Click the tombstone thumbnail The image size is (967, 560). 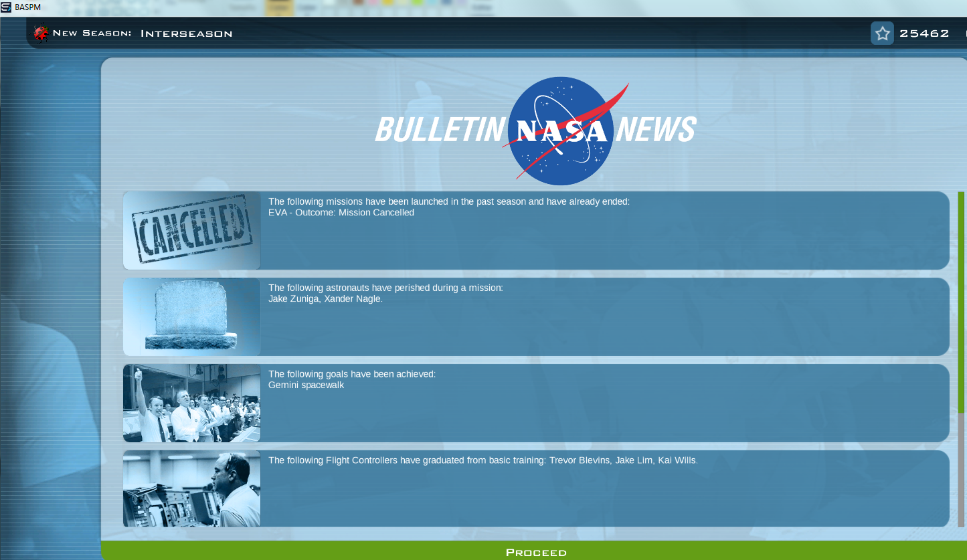click(x=191, y=316)
